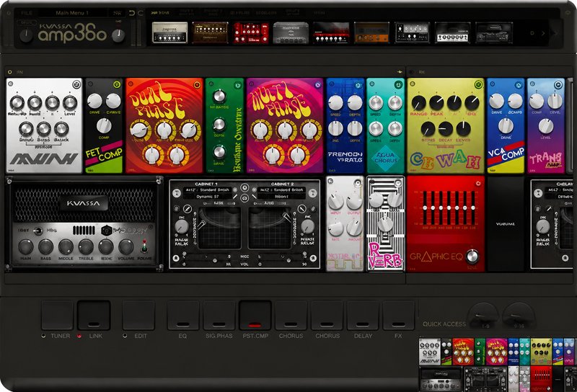Screen dimensions: 577x392
Task: Click the PEAK knob on the CE Wah pedal
Action: pos(436,103)
